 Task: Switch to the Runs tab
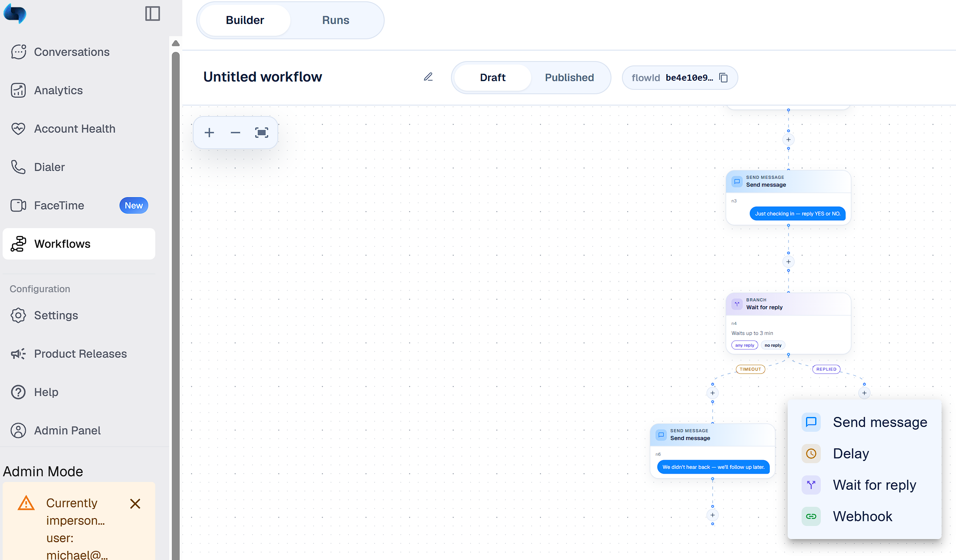point(335,20)
